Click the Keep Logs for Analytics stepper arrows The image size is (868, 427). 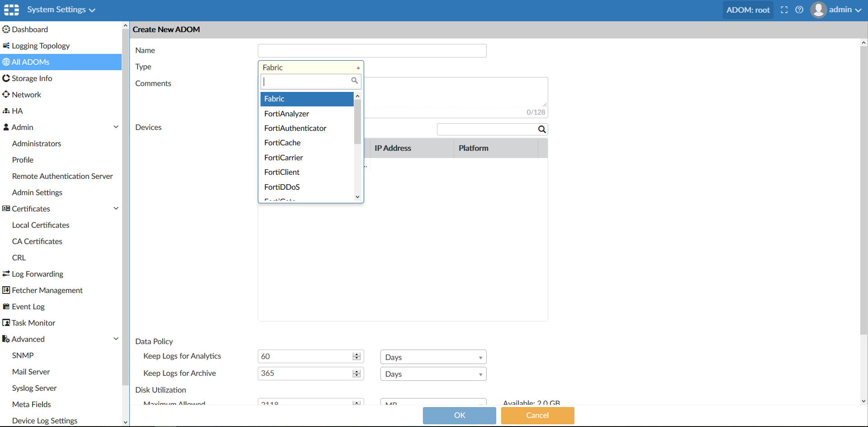[357, 357]
